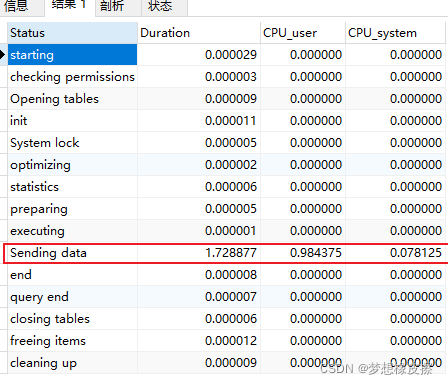Select the 'statistics' status cell
448x384 pixels.
point(72,187)
